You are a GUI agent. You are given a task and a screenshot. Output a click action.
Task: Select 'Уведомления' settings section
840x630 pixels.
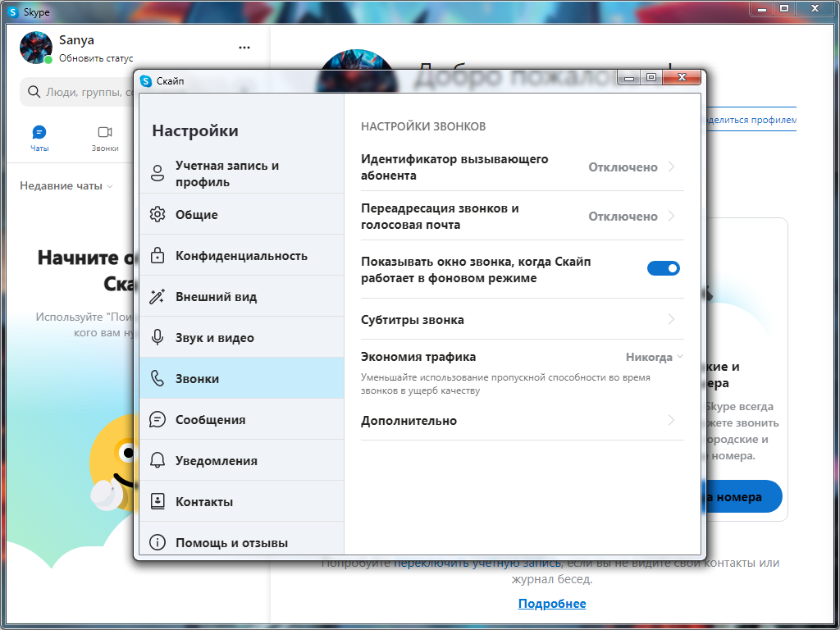[x=242, y=461]
